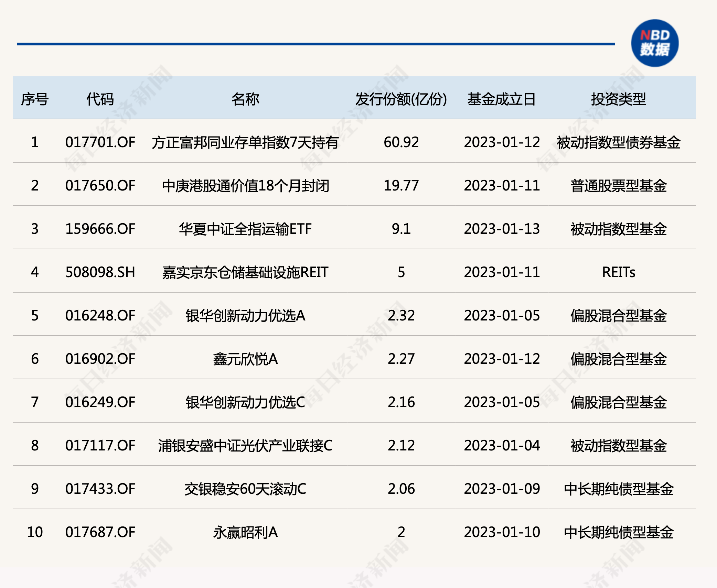Click the REITs investment type cell
The image size is (717, 588).
[x=618, y=272]
